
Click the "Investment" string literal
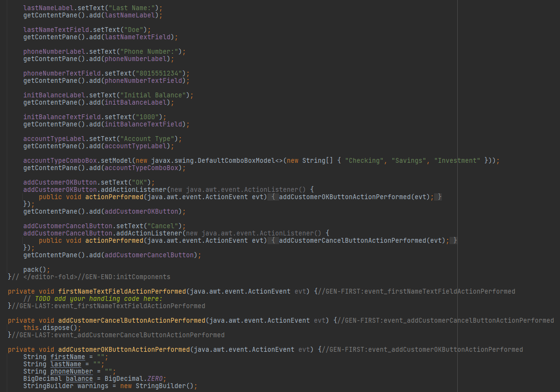(455, 160)
